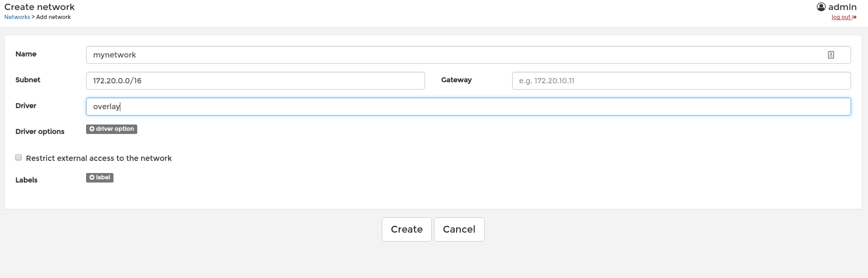
Task: Click the plus icon on label button
Action: pyautogui.click(x=92, y=178)
